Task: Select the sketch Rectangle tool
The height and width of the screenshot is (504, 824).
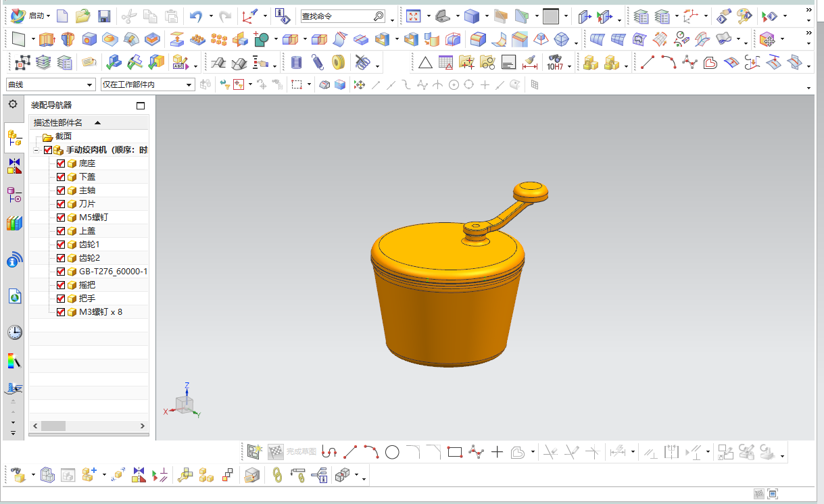Action: [x=455, y=451]
